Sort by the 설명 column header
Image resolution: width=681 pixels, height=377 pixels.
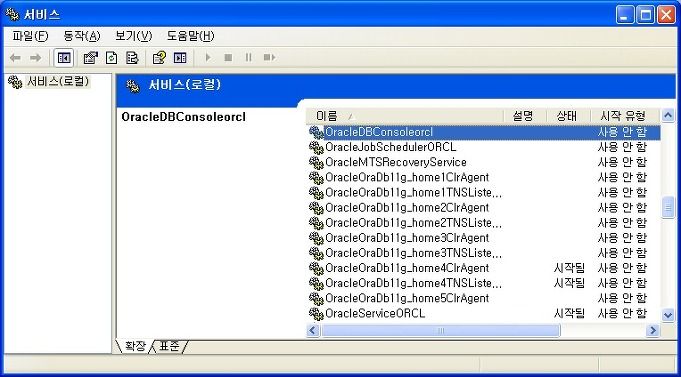click(525, 116)
